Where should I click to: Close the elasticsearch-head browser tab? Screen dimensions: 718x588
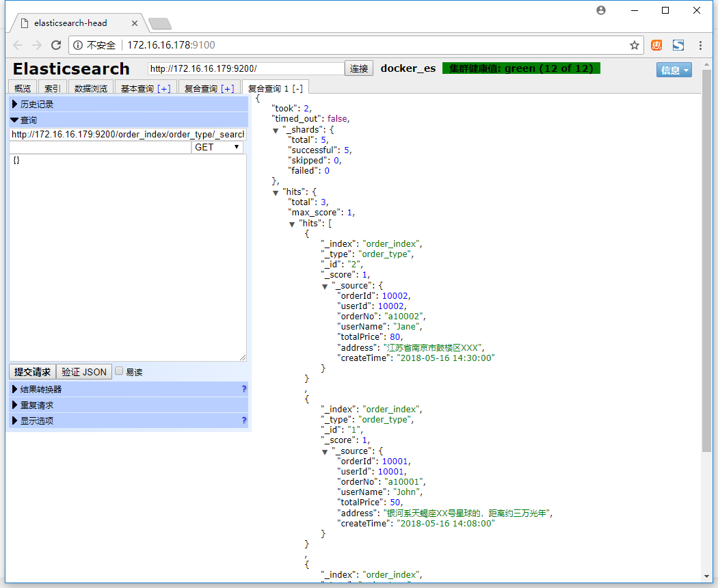tap(135, 23)
